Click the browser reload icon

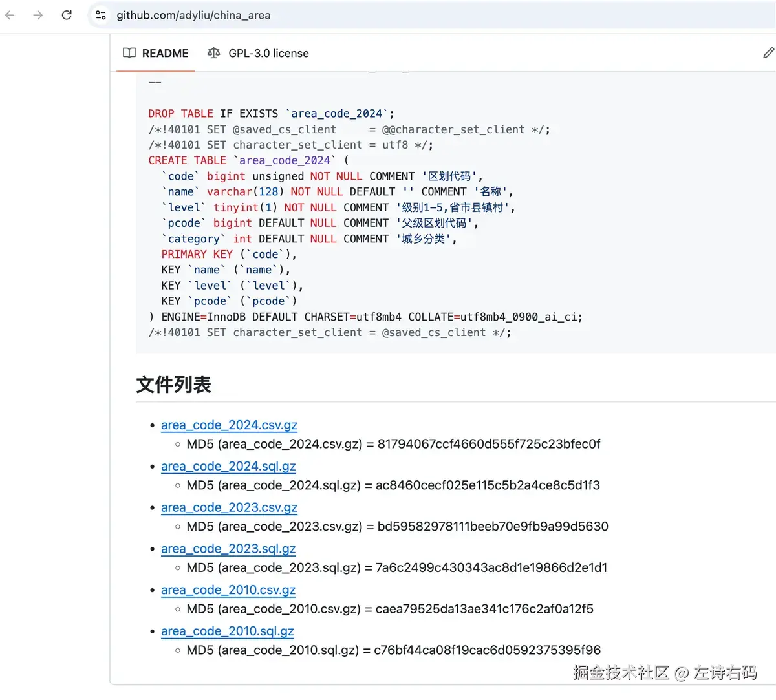[67, 15]
